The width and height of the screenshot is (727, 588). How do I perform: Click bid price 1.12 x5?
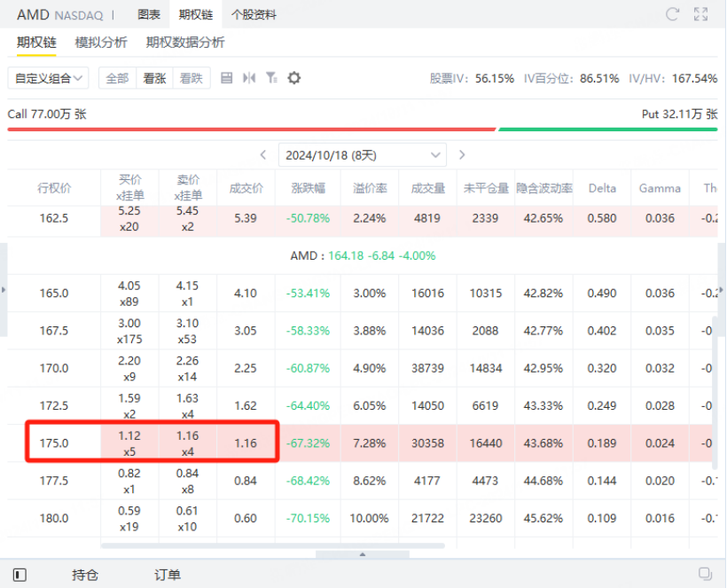tap(129, 443)
